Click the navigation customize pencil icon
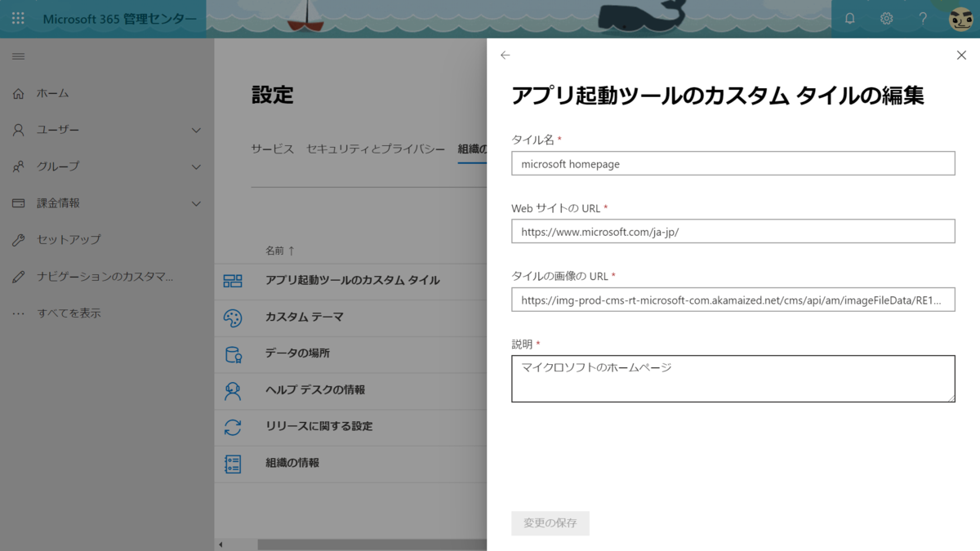980x551 pixels. pos(18,277)
